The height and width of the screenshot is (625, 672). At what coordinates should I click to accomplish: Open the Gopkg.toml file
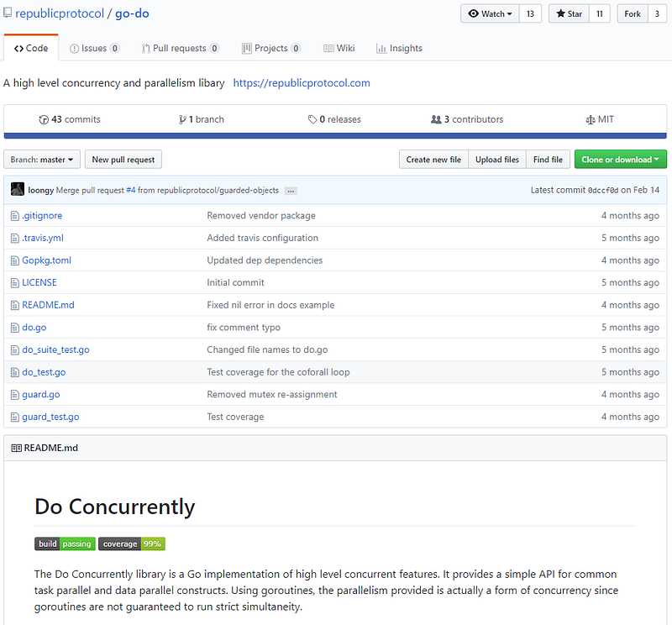point(47,260)
